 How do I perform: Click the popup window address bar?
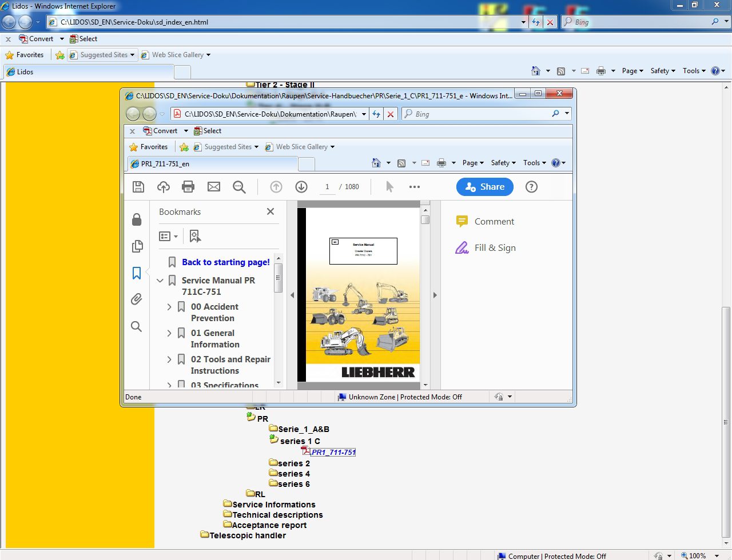[x=269, y=114]
